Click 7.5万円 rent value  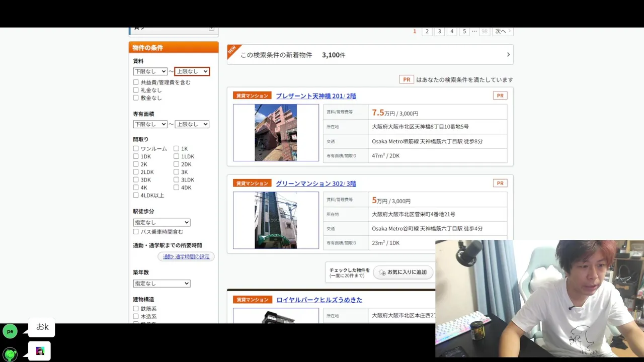pos(383,113)
